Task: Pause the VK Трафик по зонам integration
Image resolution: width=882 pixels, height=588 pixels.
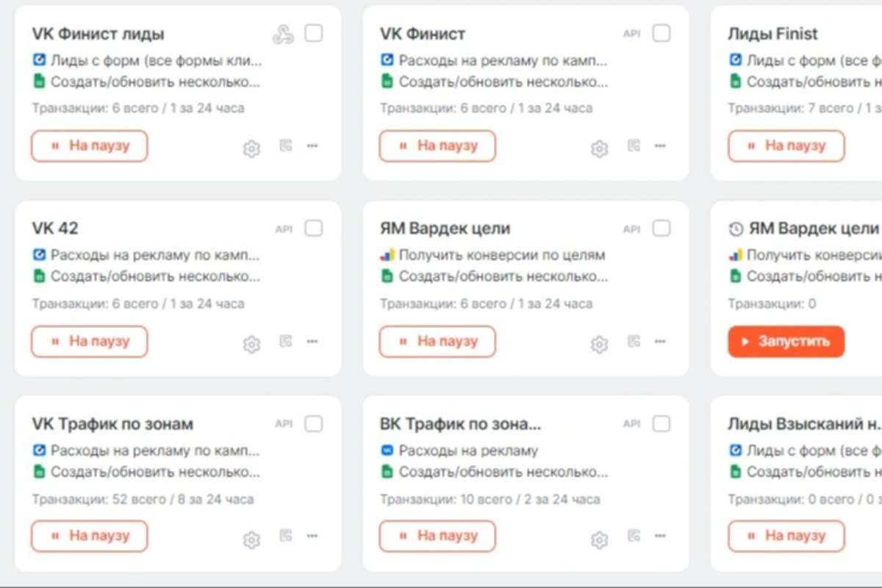Action: point(90,537)
